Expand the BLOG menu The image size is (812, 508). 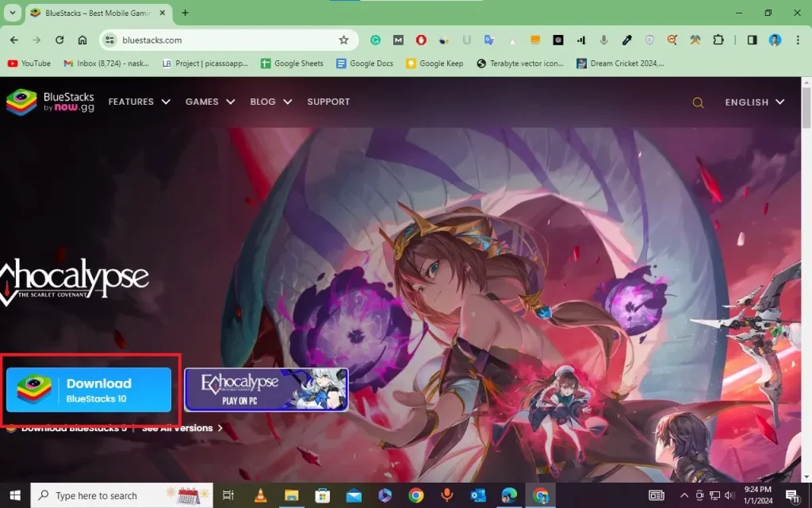click(271, 102)
